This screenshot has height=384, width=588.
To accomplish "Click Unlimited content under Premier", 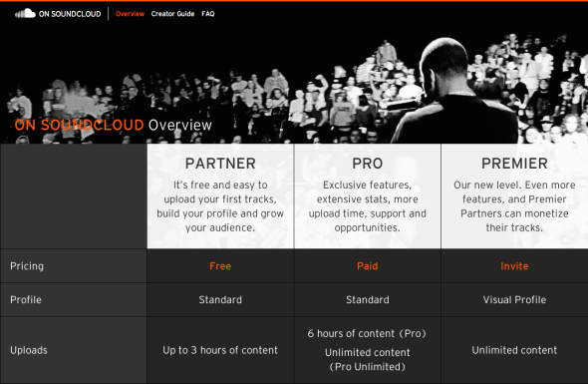I will click(514, 350).
